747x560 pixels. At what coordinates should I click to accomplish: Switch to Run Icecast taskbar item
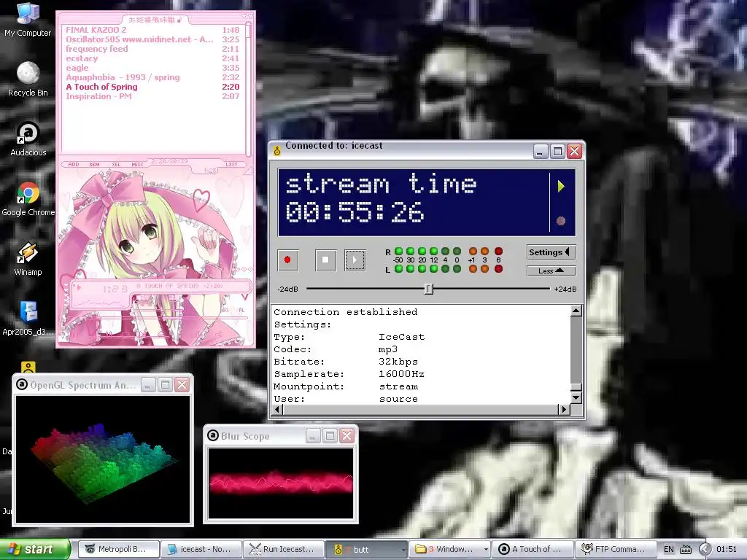(284, 549)
